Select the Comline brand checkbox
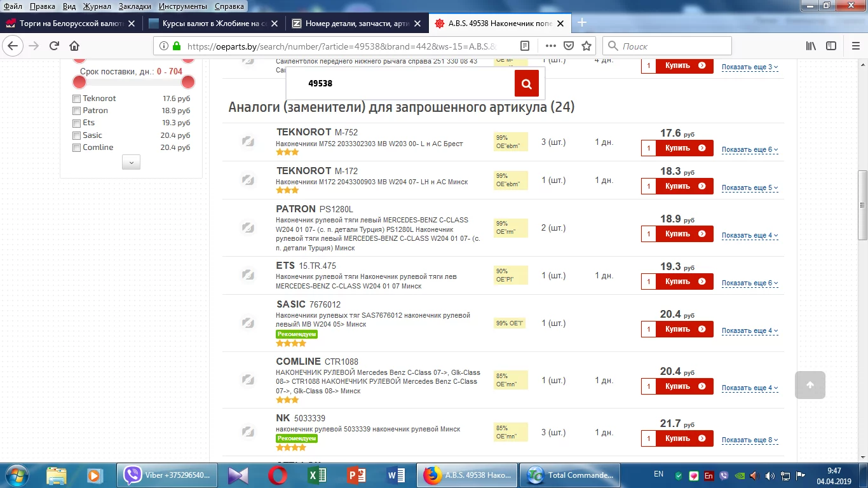868x488 pixels. point(76,147)
